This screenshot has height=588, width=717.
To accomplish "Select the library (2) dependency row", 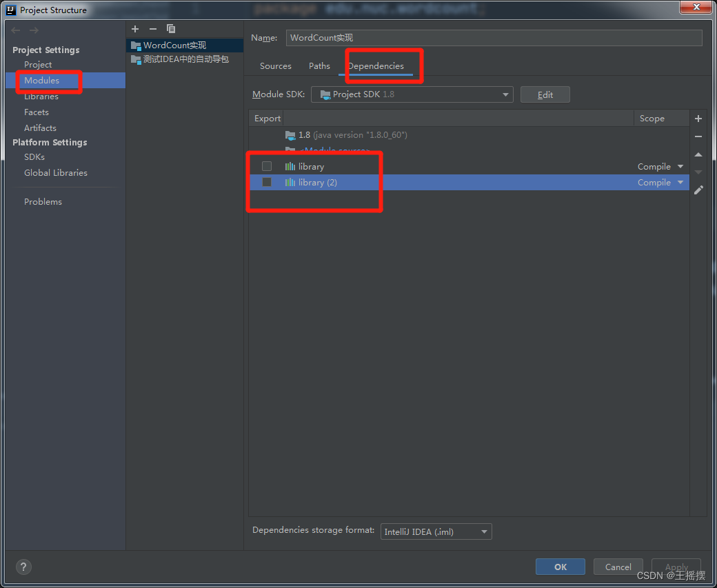I will coord(469,183).
